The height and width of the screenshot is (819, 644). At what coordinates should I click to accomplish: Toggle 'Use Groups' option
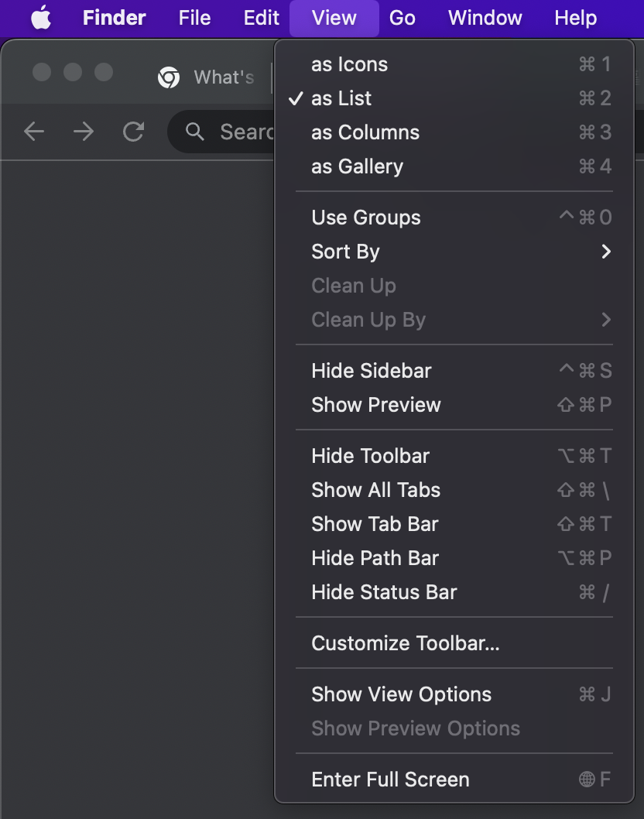[365, 218]
